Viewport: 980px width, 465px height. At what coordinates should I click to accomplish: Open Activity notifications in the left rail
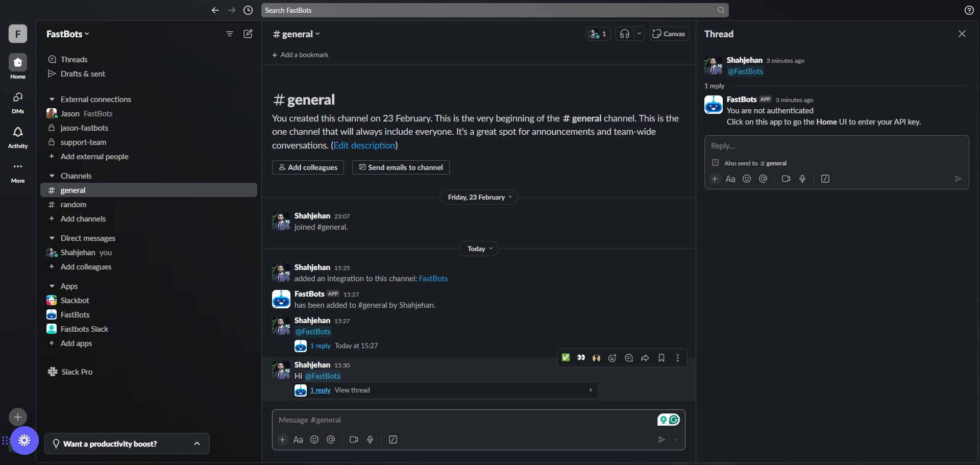[18, 137]
